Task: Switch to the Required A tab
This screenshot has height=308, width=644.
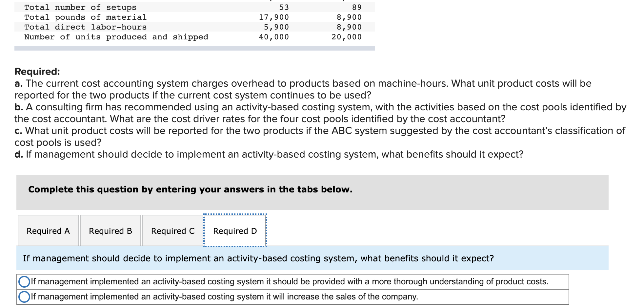Action: point(48,231)
